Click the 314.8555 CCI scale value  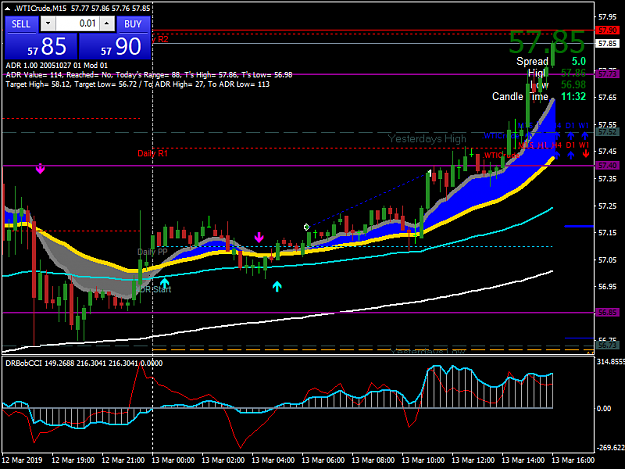pyautogui.click(x=611, y=362)
